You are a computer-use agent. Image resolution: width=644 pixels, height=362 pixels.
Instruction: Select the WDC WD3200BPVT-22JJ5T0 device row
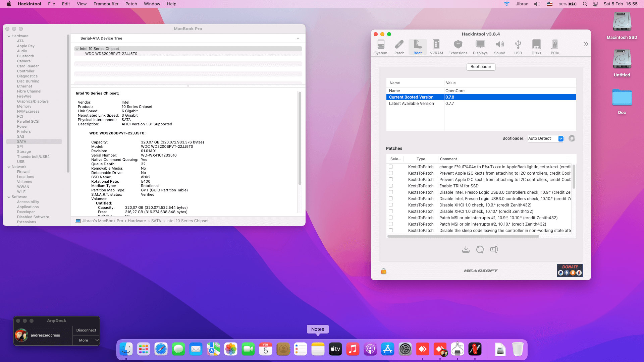[188, 54]
